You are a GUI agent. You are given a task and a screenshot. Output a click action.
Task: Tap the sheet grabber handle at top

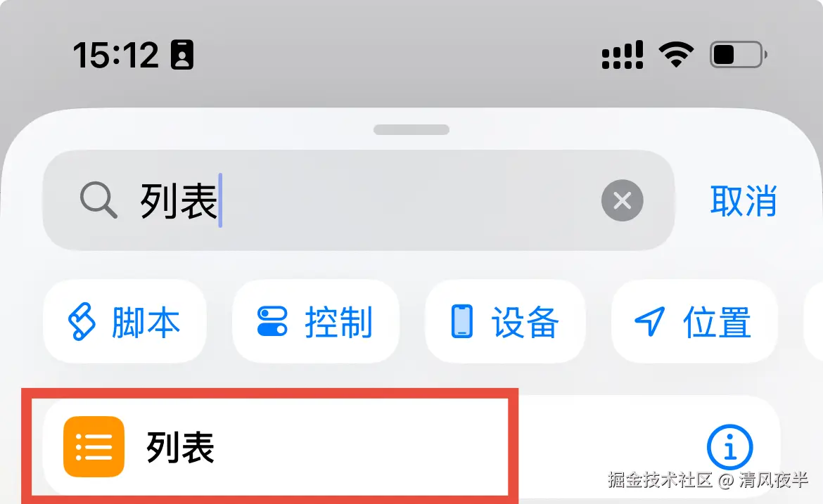pos(412,129)
